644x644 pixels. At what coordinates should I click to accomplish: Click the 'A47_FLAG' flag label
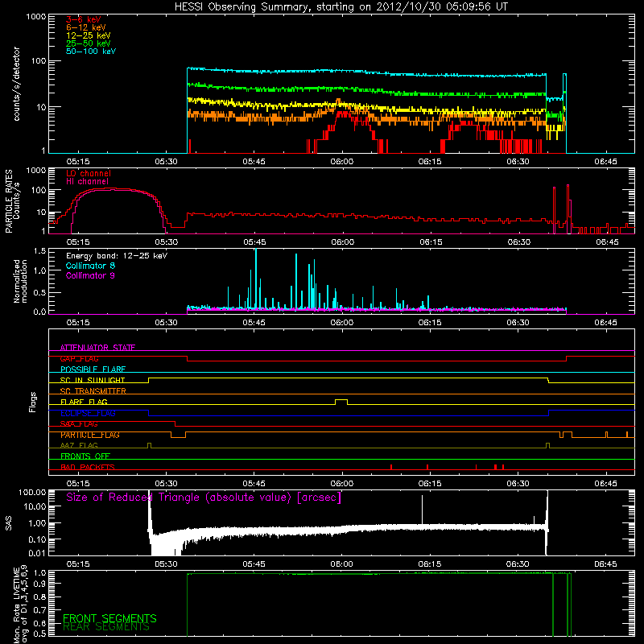click(x=79, y=445)
